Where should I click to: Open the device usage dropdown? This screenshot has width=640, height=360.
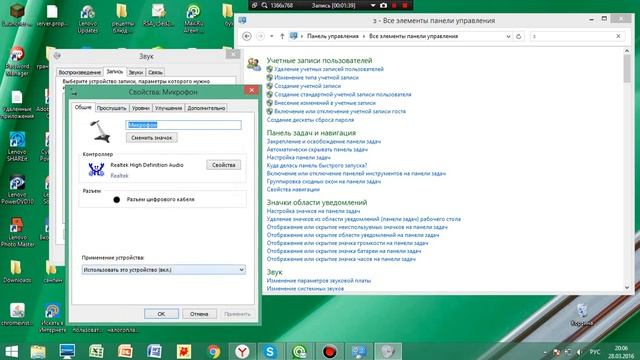click(163, 269)
